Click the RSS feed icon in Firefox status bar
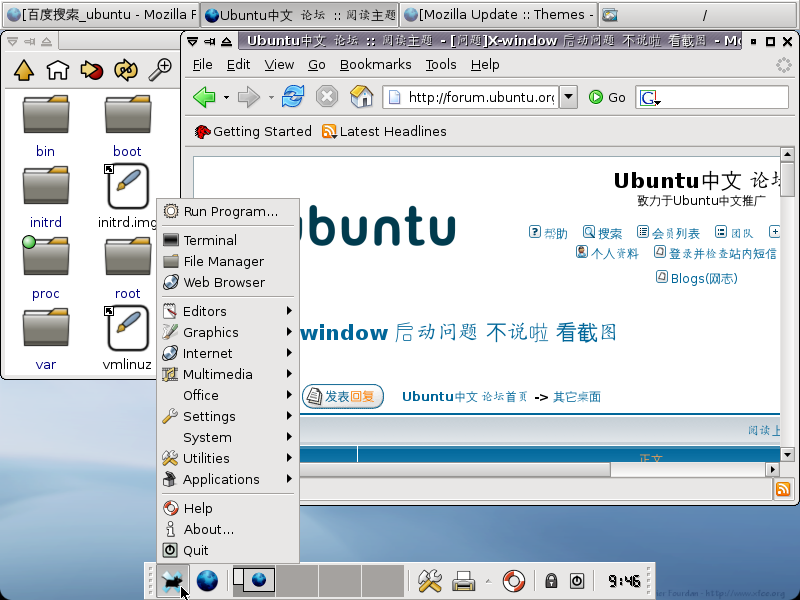Screen dimensions: 800x600 [x=783, y=489]
